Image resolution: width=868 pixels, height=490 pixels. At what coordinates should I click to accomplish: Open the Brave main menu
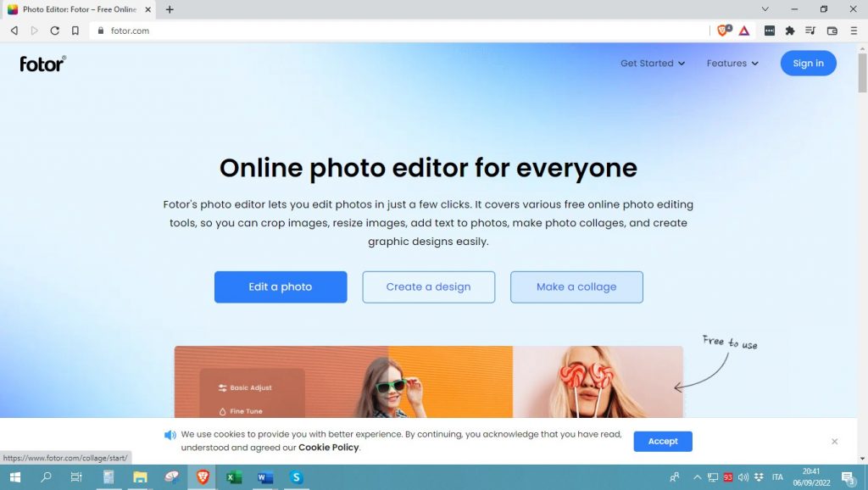point(853,31)
